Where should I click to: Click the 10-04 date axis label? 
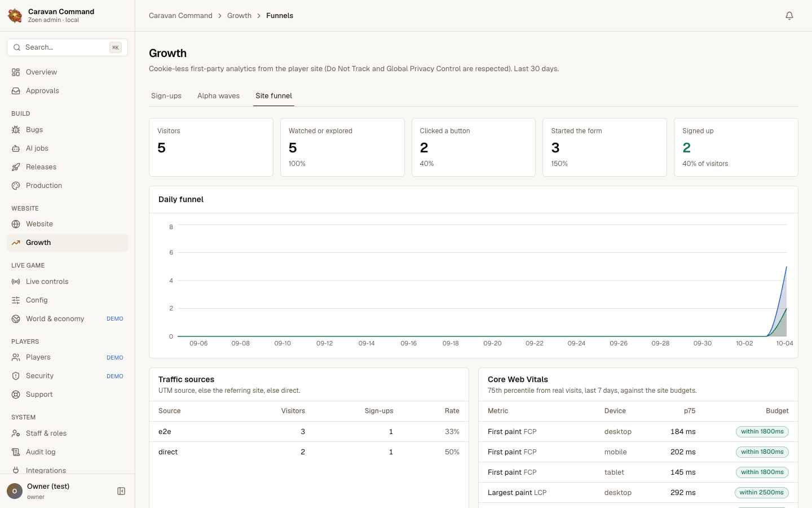point(784,343)
